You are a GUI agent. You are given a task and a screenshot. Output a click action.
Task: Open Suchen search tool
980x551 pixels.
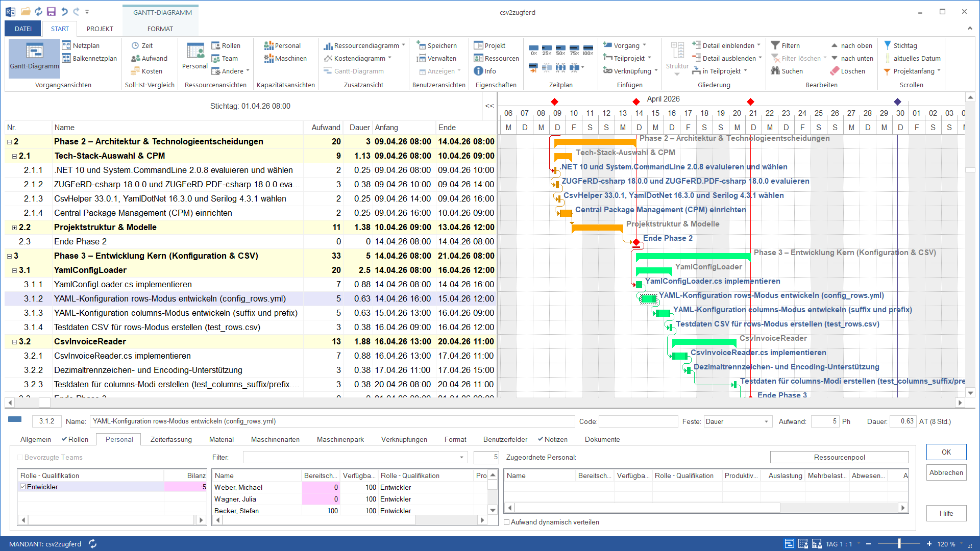787,71
